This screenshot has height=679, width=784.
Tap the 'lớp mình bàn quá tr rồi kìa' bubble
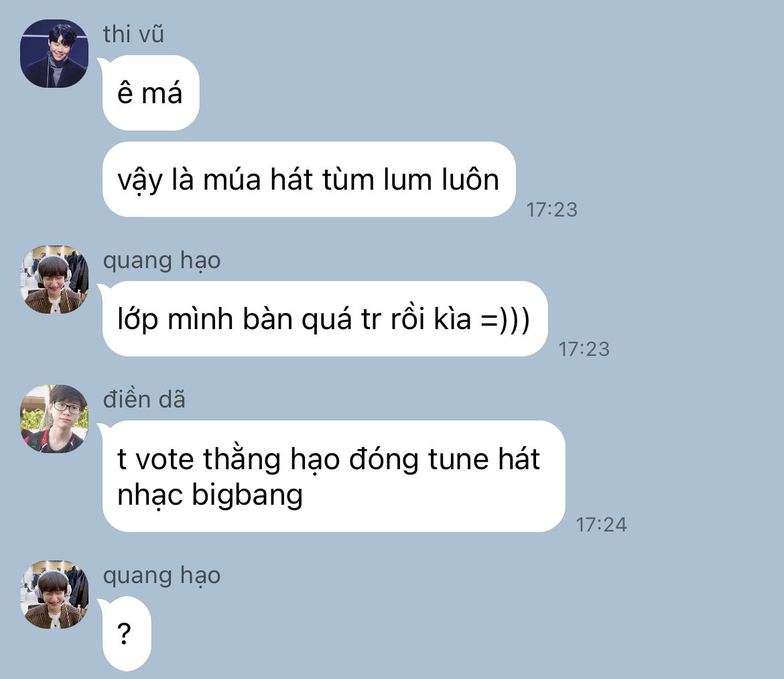325,319
